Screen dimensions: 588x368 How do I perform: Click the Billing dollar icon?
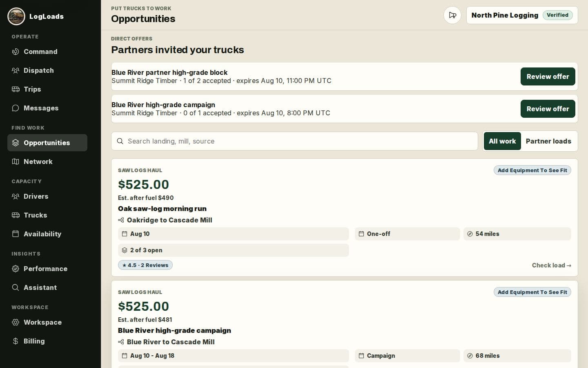click(16, 341)
